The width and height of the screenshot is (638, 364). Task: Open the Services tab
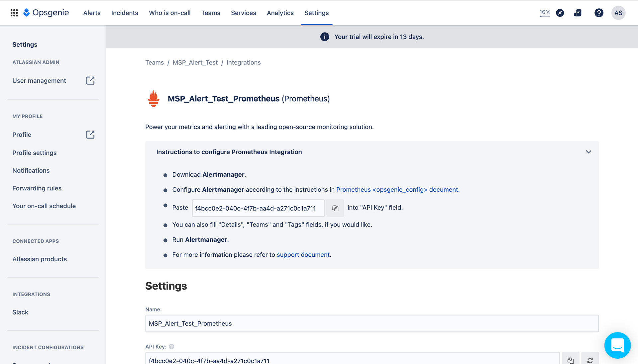(x=244, y=13)
